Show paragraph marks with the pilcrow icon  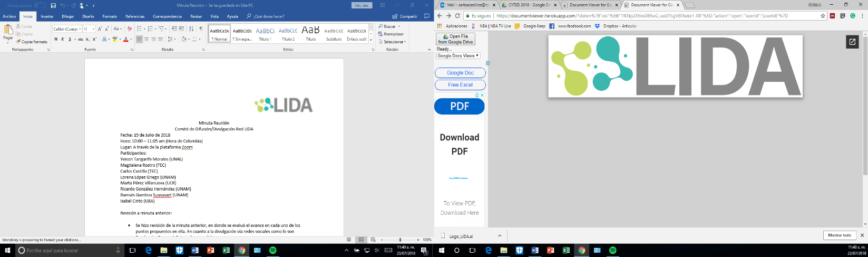pos(200,29)
